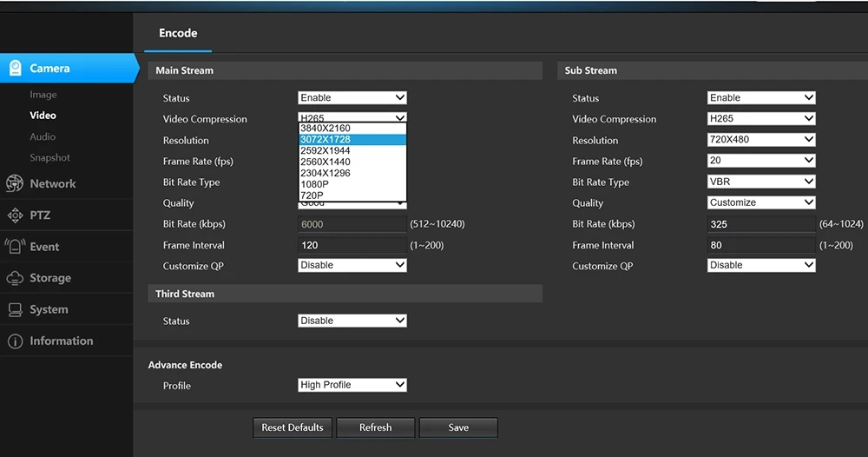Click the Reset Defaults button
The height and width of the screenshot is (457, 868).
coord(293,427)
